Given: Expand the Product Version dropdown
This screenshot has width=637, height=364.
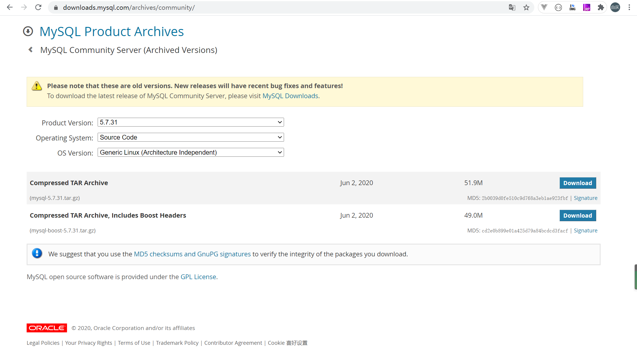Looking at the screenshot, I should pos(191,122).
